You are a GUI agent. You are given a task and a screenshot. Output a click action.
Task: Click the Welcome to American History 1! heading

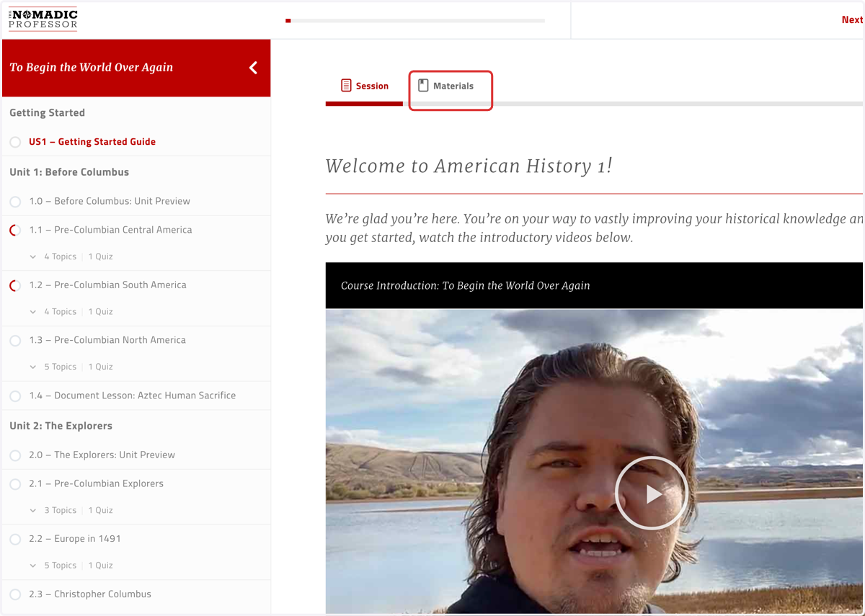point(469,166)
